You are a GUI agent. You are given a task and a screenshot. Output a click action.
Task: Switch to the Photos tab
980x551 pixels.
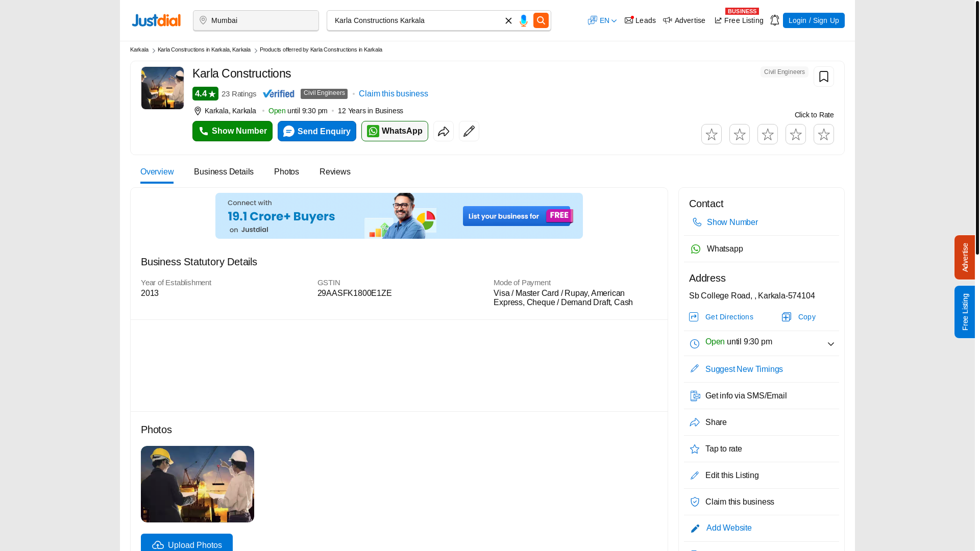(286, 172)
